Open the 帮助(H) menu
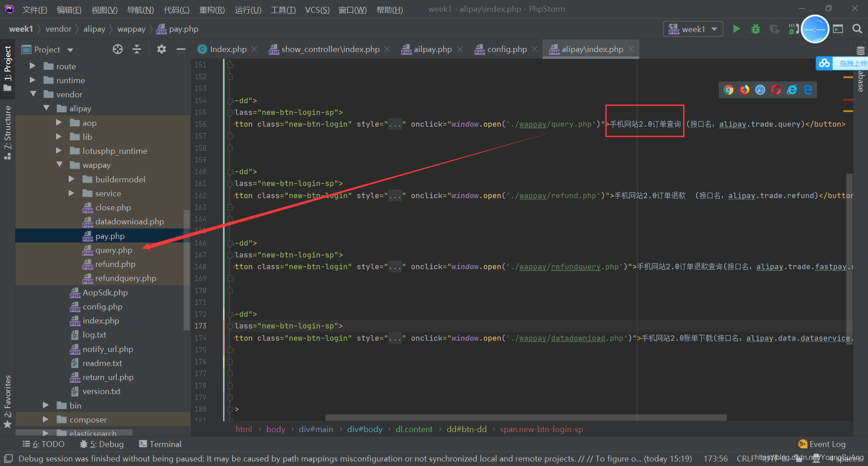This screenshot has height=466, width=868. point(389,10)
